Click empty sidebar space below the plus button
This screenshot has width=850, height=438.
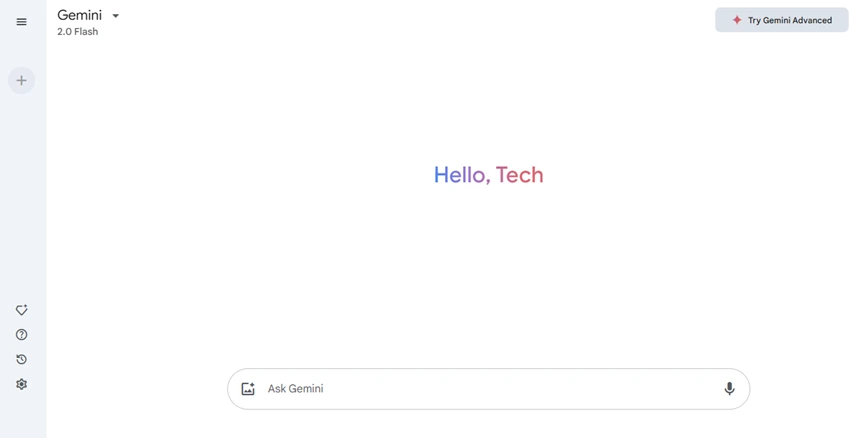(23, 195)
